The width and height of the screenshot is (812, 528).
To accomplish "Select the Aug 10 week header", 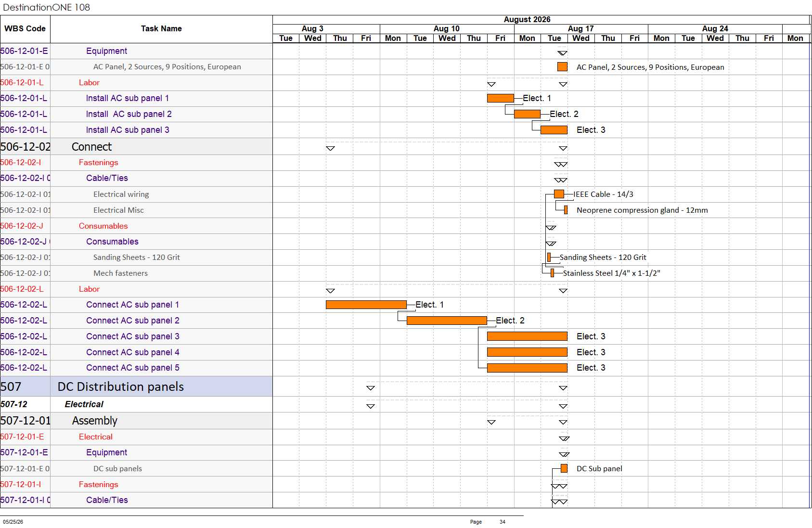I will click(447, 29).
